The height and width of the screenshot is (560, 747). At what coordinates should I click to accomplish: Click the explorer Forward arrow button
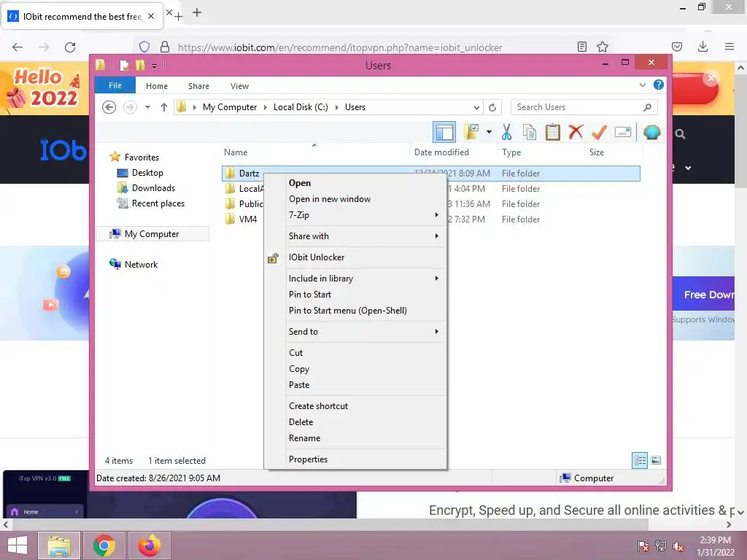(130, 107)
